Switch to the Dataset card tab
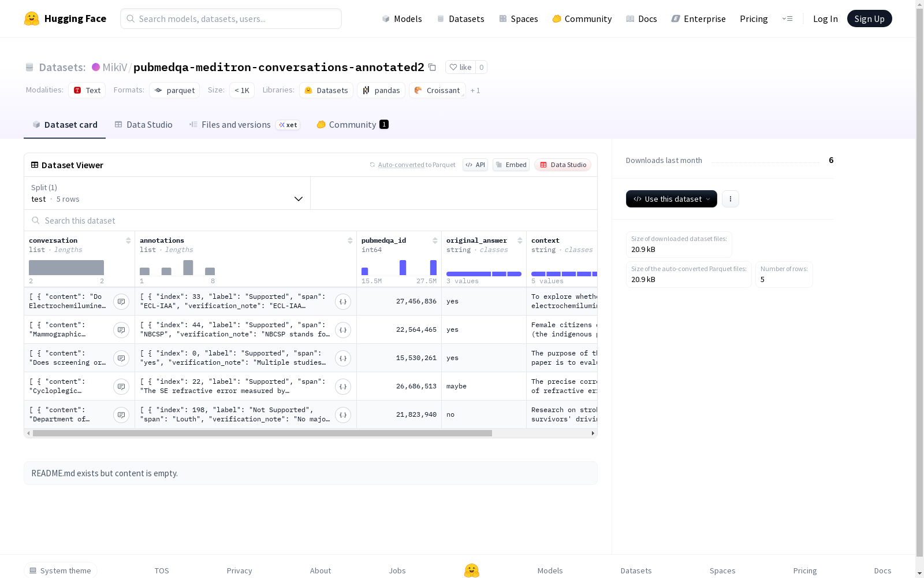 [65, 125]
